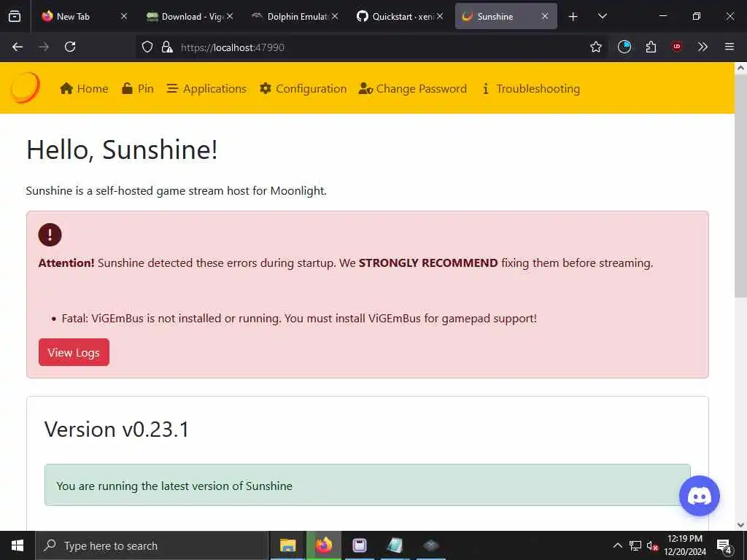Show hidden system tray icons
The height and width of the screenshot is (560, 747).
(x=617, y=545)
